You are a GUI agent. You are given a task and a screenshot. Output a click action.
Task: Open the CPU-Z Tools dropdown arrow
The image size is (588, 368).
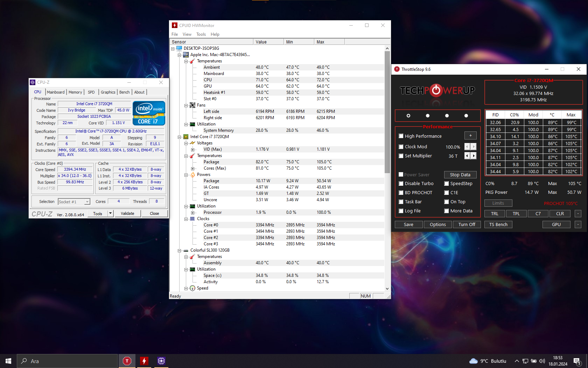(111, 213)
